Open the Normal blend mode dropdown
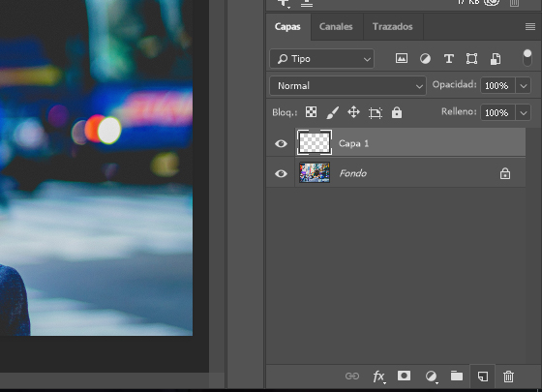542x392 pixels. tap(347, 86)
